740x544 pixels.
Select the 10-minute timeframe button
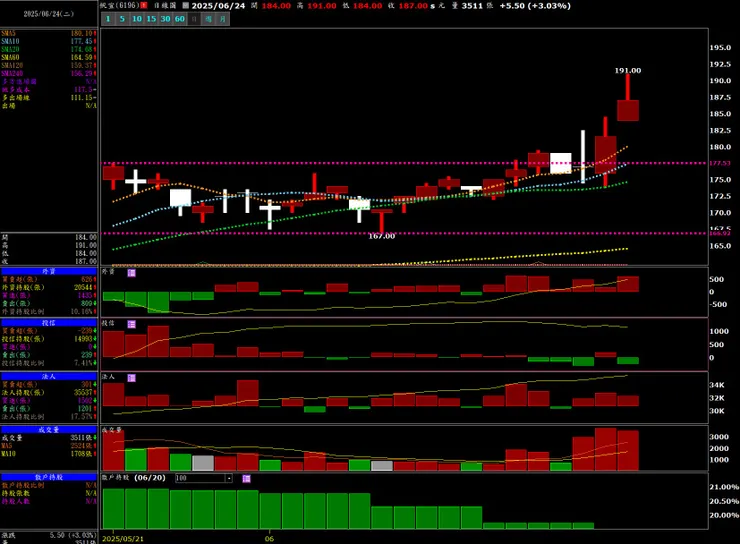tap(137, 19)
